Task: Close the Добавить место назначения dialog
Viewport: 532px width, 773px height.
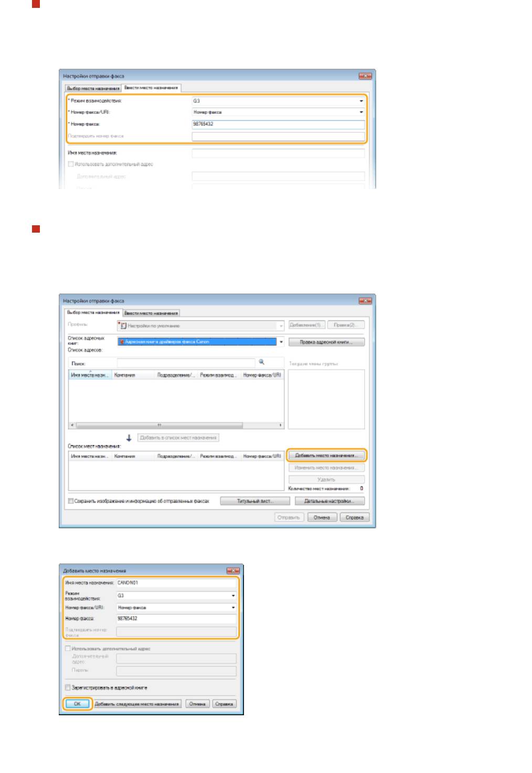Action: (232, 571)
